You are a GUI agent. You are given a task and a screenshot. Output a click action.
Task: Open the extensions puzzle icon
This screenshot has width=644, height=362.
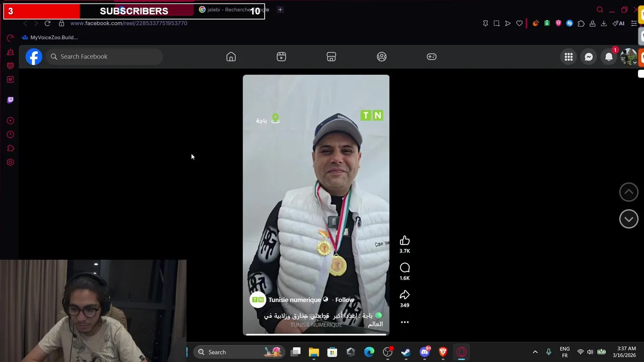581,23
